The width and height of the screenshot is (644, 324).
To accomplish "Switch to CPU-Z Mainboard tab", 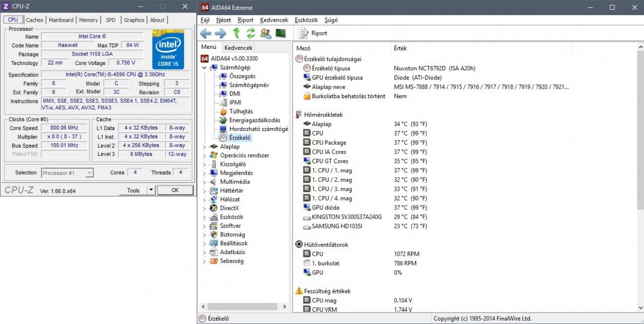I will click(61, 20).
